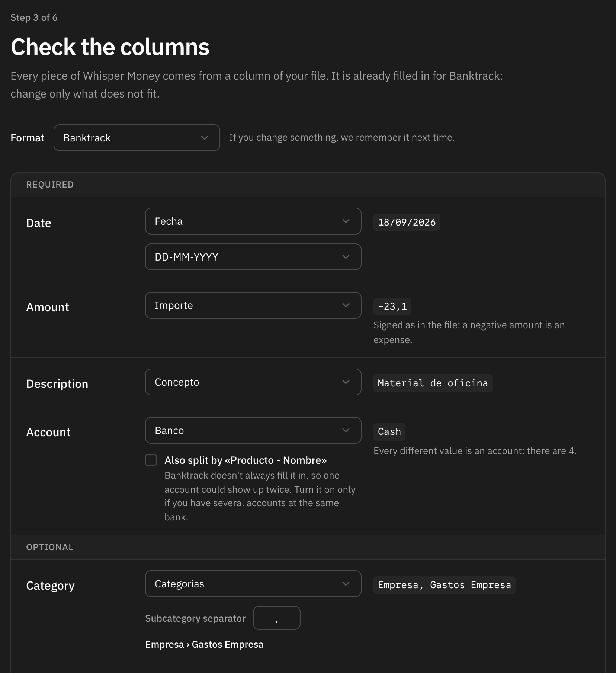
Task: Open the Amount column dropdown showing Importe
Action: point(253,305)
